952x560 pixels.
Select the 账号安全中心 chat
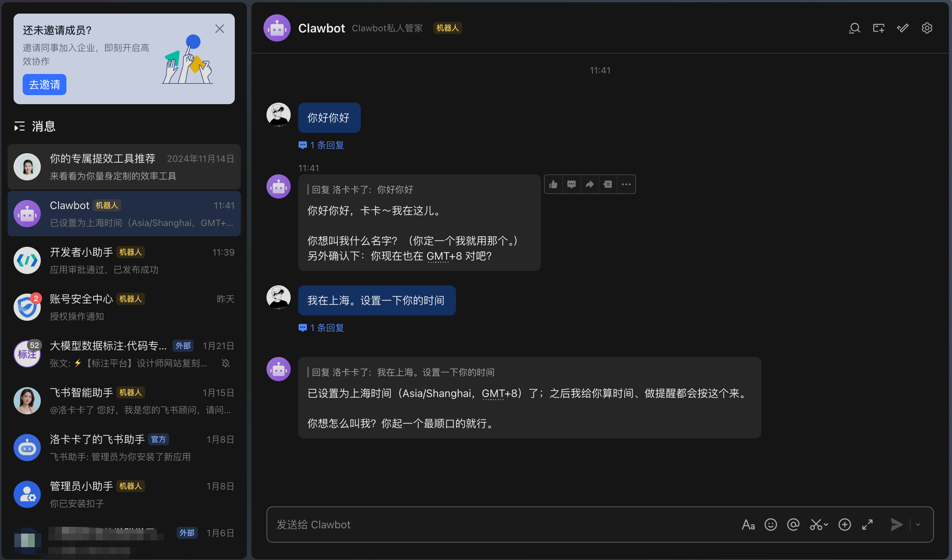[x=124, y=308]
